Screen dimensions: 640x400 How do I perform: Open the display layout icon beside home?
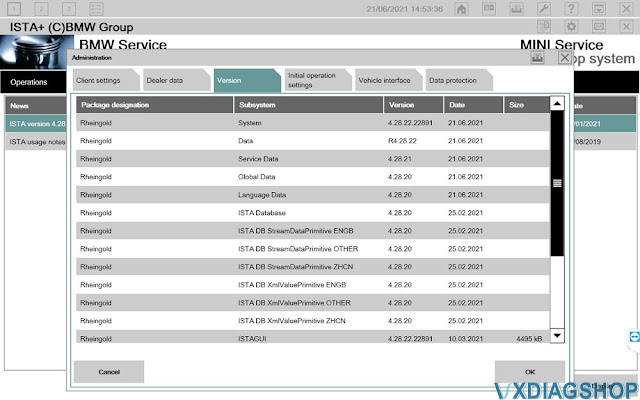(489, 9)
